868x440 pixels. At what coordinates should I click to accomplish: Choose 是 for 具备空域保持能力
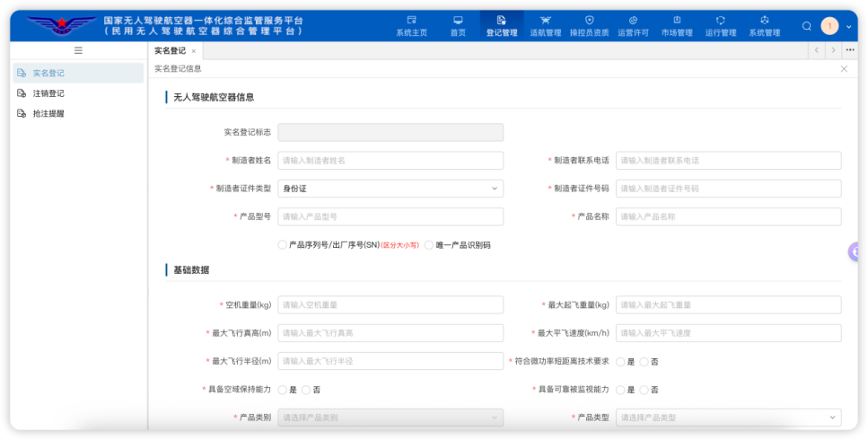[x=283, y=390]
